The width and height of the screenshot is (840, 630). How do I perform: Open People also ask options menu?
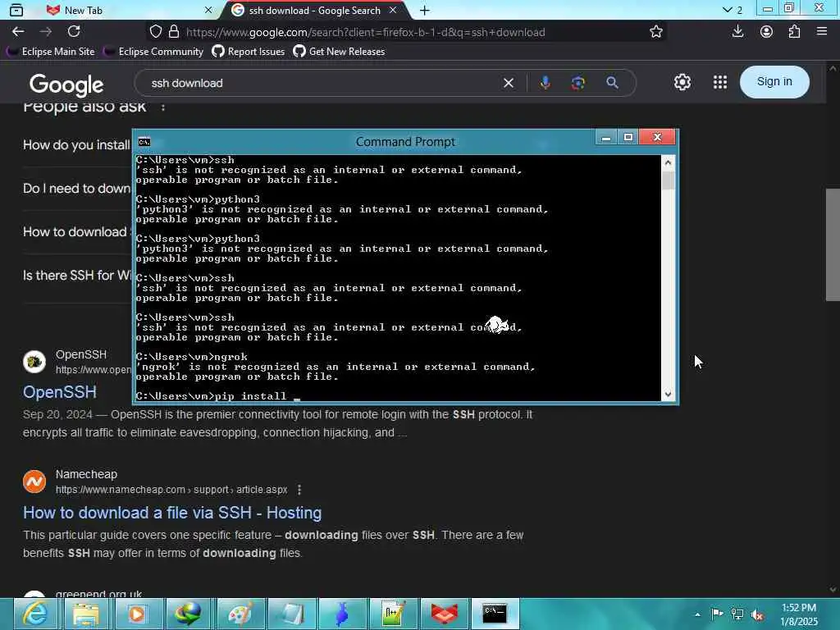[163, 107]
